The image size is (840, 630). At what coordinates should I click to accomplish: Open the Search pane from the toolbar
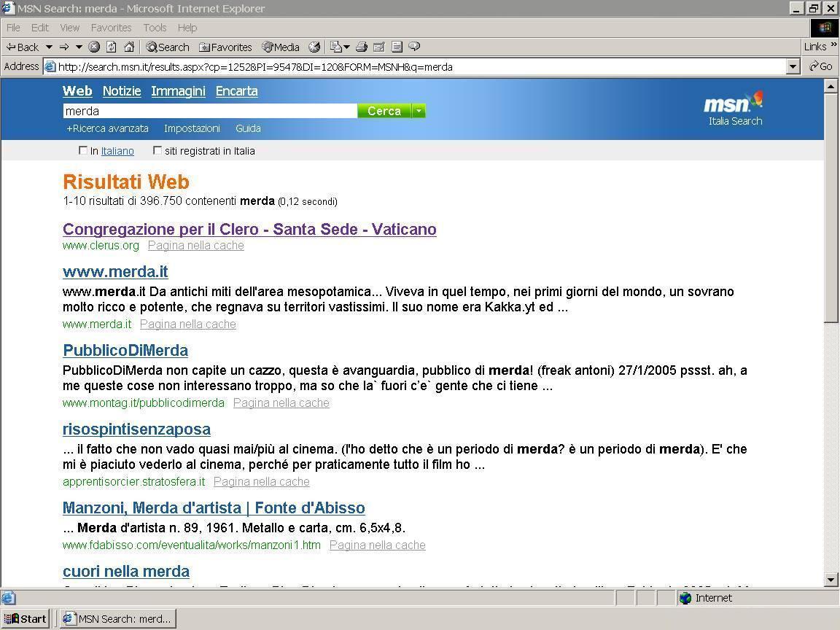pyautogui.click(x=167, y=47)
